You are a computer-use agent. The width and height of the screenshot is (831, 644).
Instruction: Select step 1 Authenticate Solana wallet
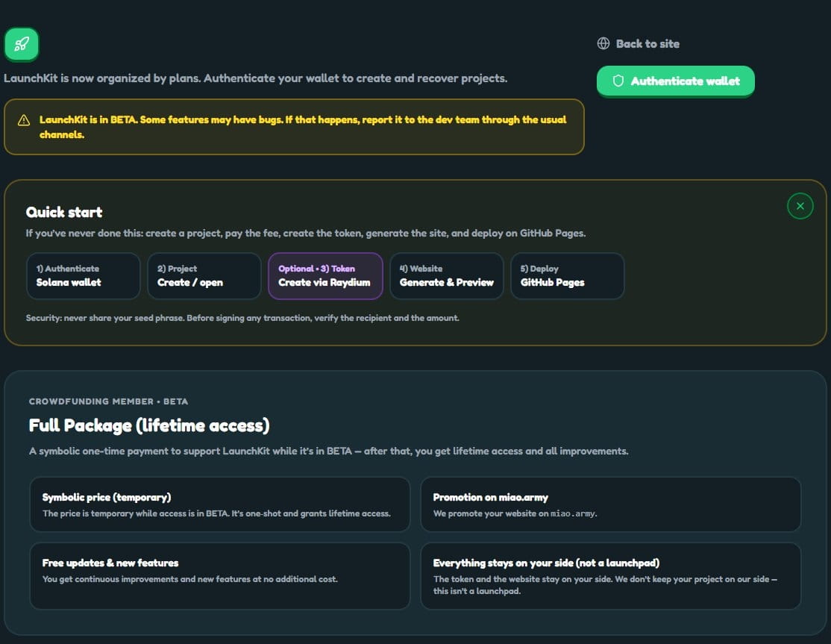pyautogui.click(x=83, y=275)
